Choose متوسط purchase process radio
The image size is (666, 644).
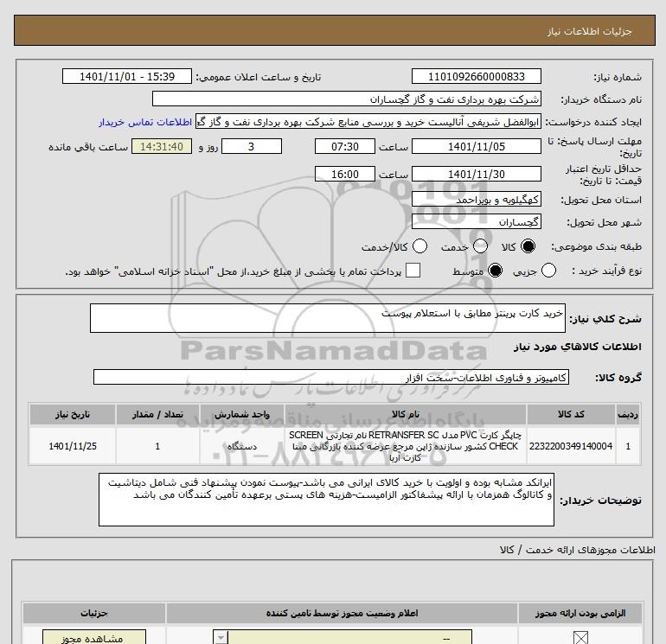pyautogui.click(x=496, y=271)
